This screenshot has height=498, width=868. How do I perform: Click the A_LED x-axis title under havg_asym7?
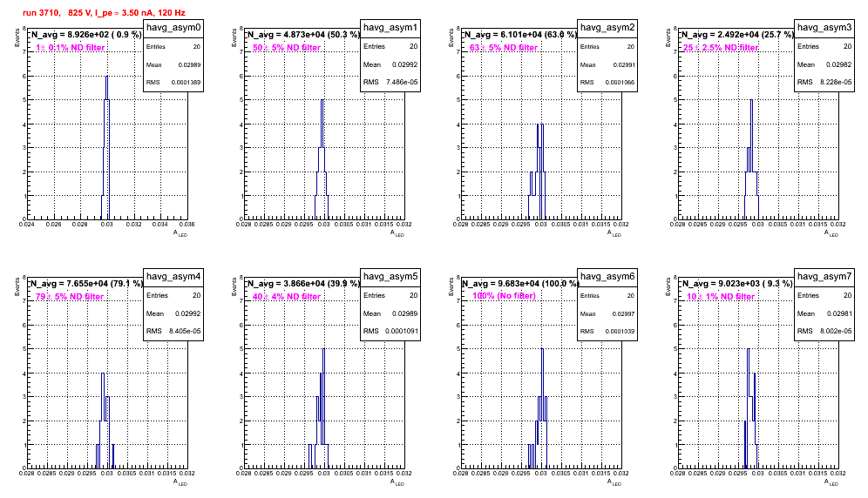pyautogui.click(x=831, y=482)
